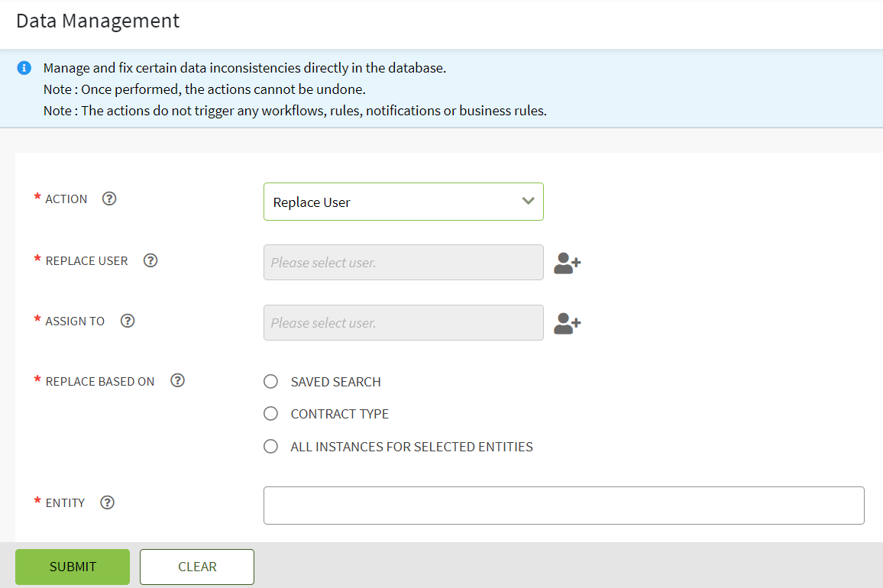Show help for the ASSIGN TO field

click(128, 321)
